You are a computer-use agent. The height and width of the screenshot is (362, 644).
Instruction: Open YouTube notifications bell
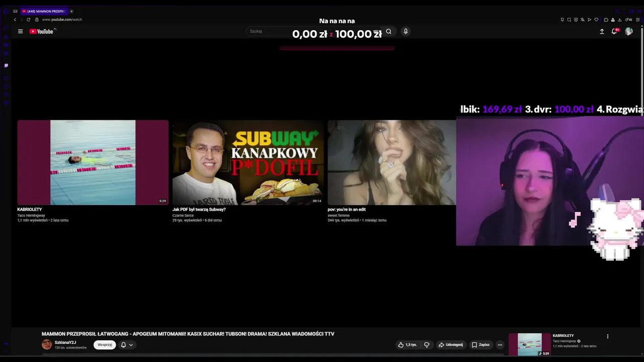click(614, 31)
